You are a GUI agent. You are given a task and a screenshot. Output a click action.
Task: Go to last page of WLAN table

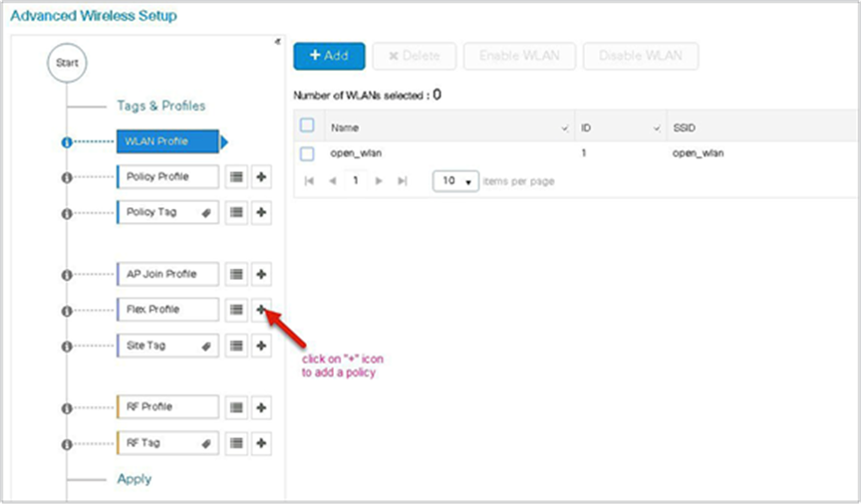tap(403, 181)
